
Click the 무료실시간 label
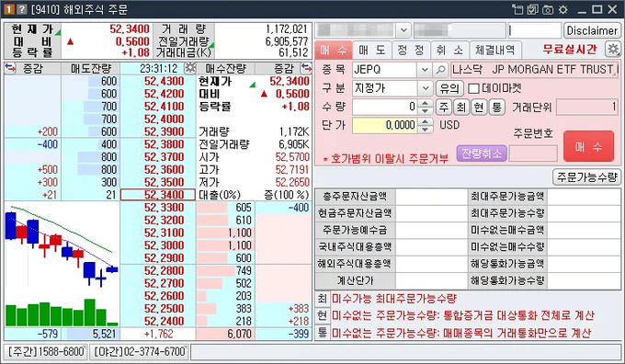pos(570,50)
